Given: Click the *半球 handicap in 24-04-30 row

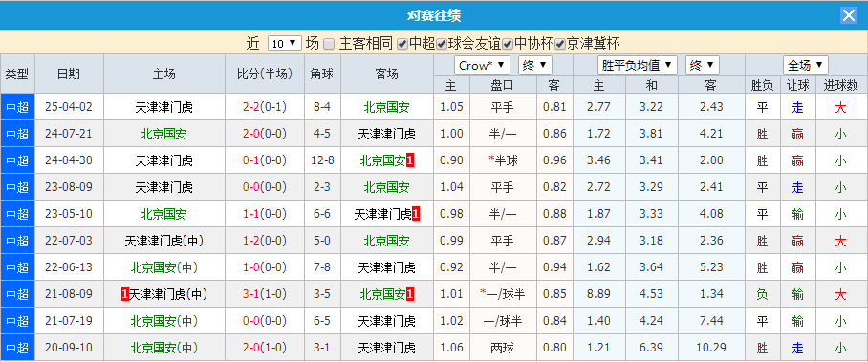Looking at the screenshot, I should coord(503,160).
